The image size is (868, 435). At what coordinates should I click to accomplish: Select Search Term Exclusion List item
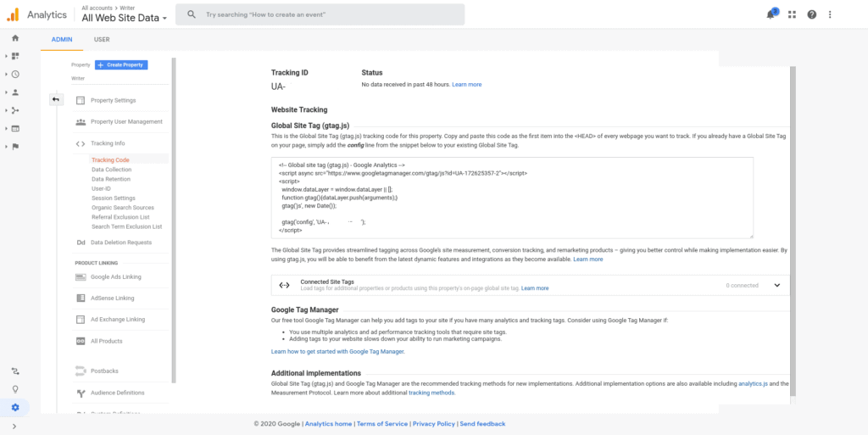[x=126, y=226]
